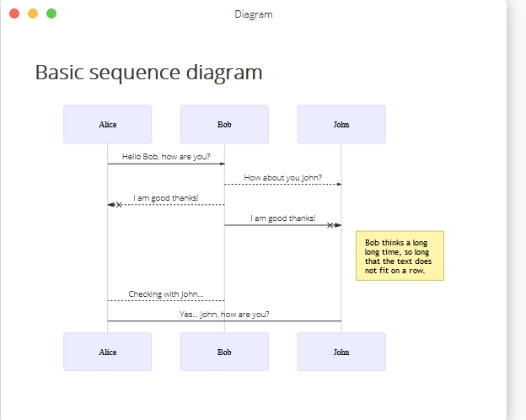Click the top Alice participant box
The height and width of the screenshot is (420, 526).
pyautogui.click(x=107, y=124)
